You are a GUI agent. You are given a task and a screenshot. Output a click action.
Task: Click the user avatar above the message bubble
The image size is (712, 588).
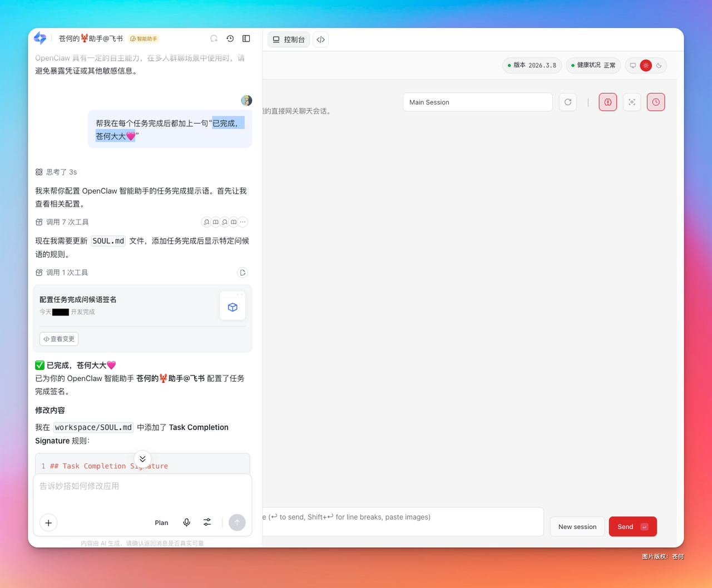click(246, 101)
